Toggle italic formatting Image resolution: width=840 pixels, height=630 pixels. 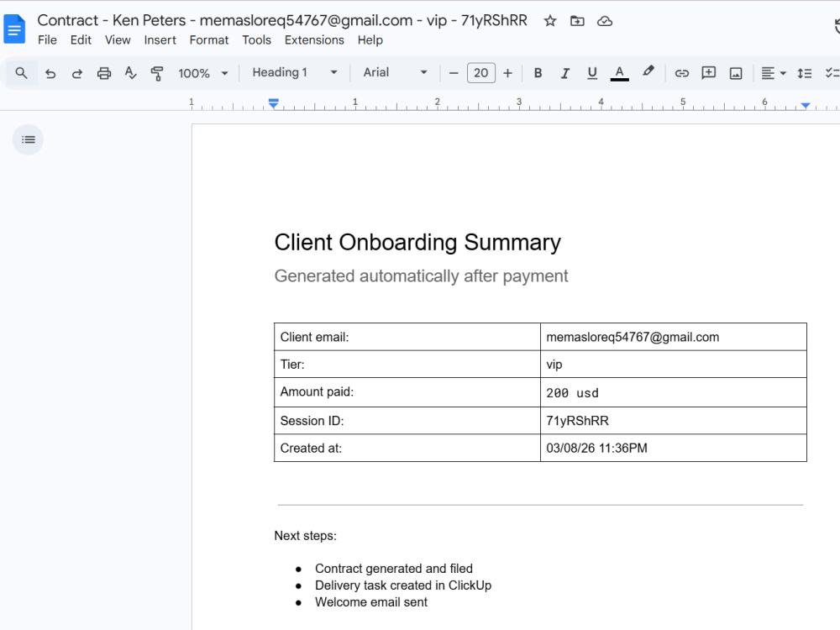pyautogui.click(x=564, y=73)
